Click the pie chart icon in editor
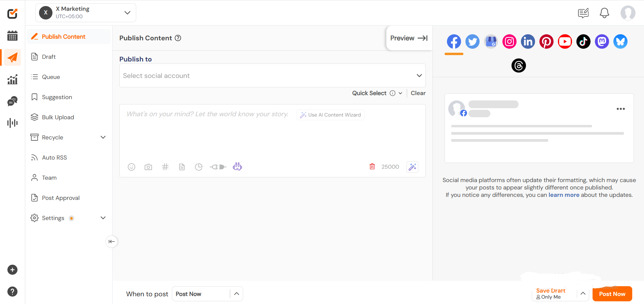This screenshot has height=304, width=644. tap(199, 167)
